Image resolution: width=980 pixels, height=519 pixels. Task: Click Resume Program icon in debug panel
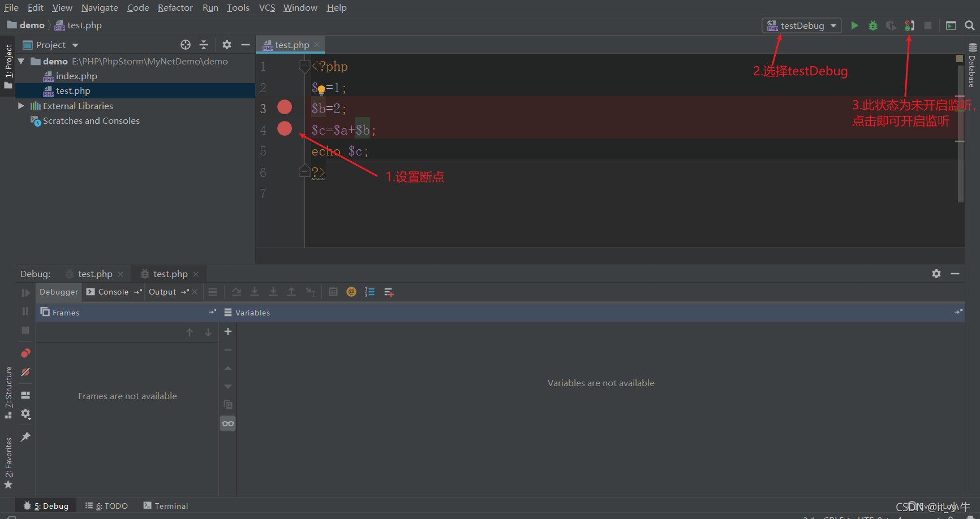coord(25,293)
